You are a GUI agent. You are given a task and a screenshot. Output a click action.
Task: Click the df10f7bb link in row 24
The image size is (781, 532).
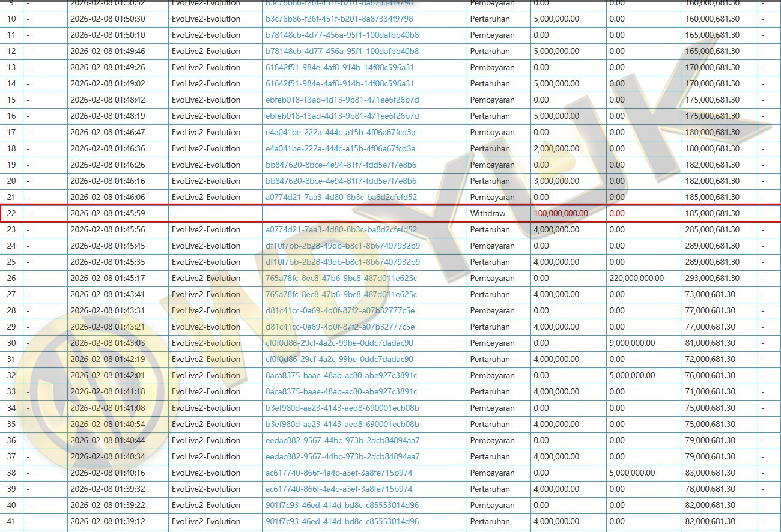coord(342,246)
